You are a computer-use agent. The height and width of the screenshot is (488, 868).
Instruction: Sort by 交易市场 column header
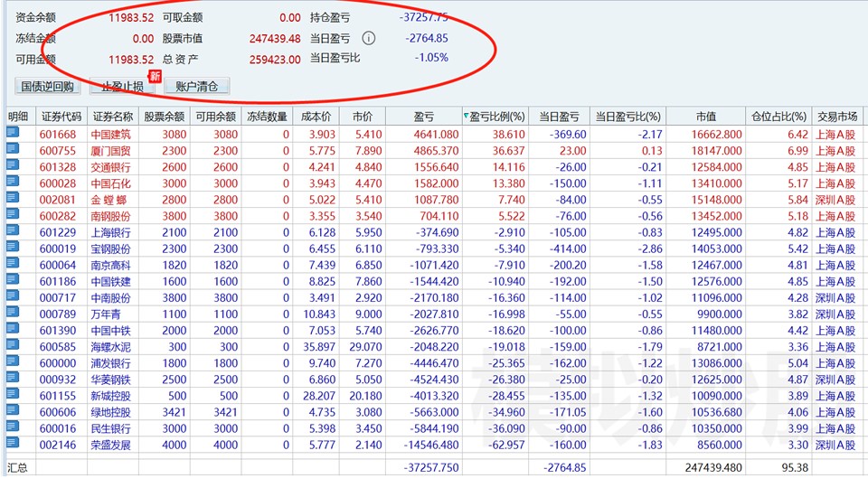coord(837,117)
